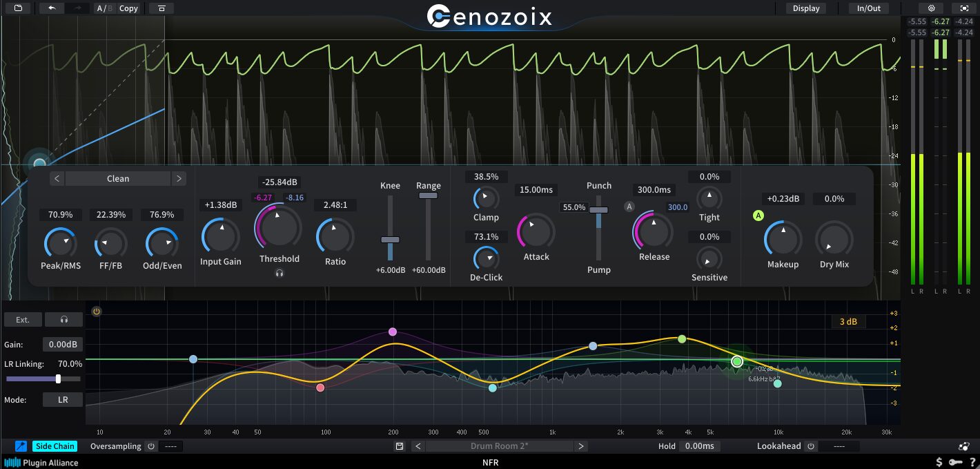Toggle the Side Chain button
Viewport: 980px width, 469px height.
coord(55,446)
